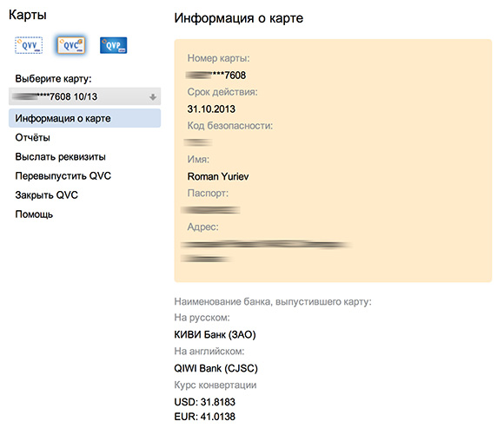504x428 pixels.
Task: Click the blurred passport value
Action: coord(210,210)
